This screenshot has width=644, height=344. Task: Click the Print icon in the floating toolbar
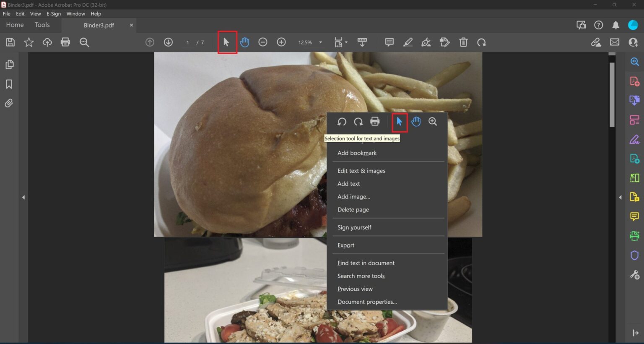[x=374, y=121]
